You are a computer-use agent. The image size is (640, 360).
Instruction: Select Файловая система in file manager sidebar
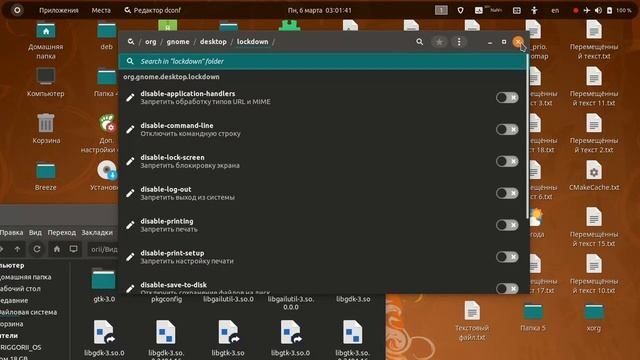coord(28,312)
